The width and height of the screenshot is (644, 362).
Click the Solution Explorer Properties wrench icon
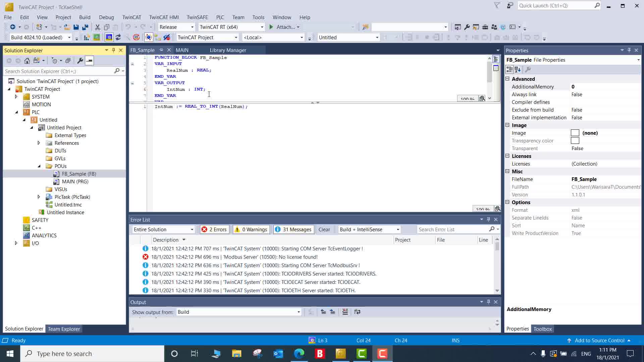point(80,61)
